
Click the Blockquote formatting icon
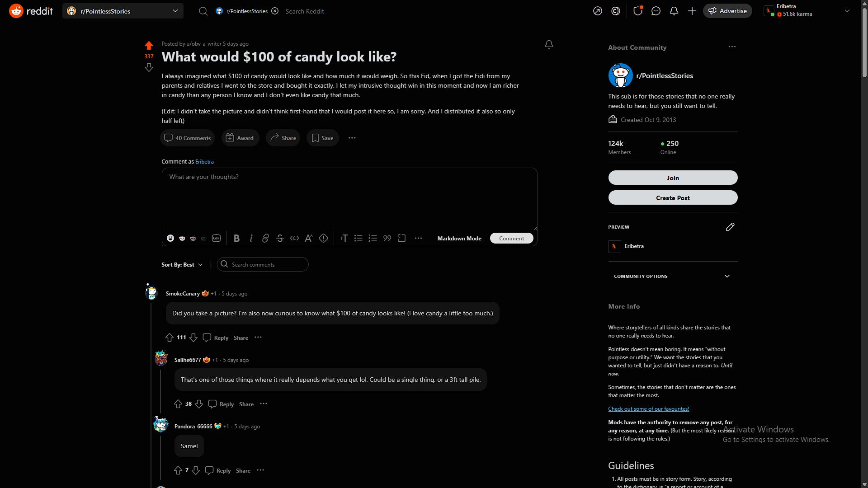[x=387, y=238]
